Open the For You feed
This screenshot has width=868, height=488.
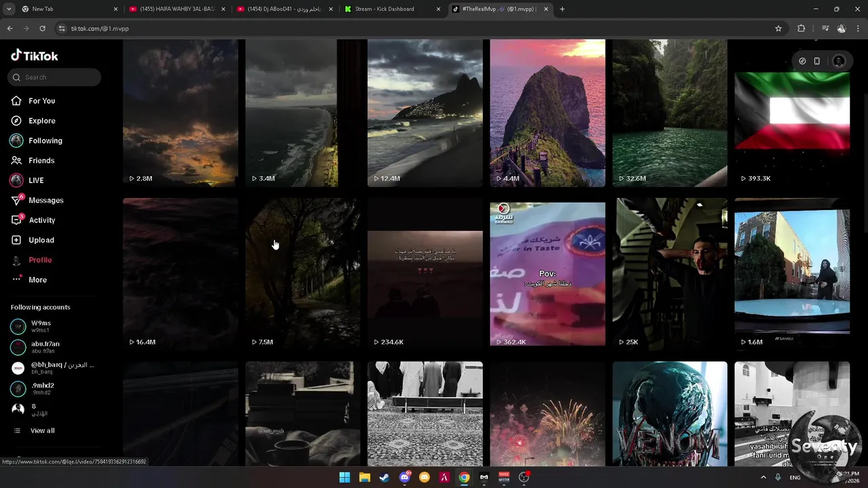[41, 101]
